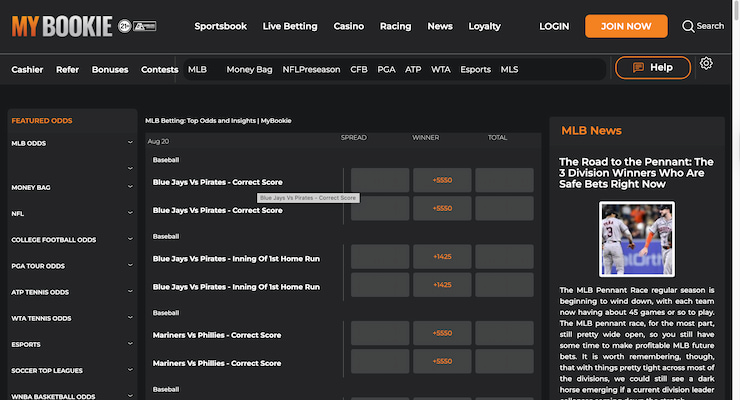Select the Money Bag quick link
Viewport: 740px width, 400px height.
pyautogui.click(x=249, y=69)
